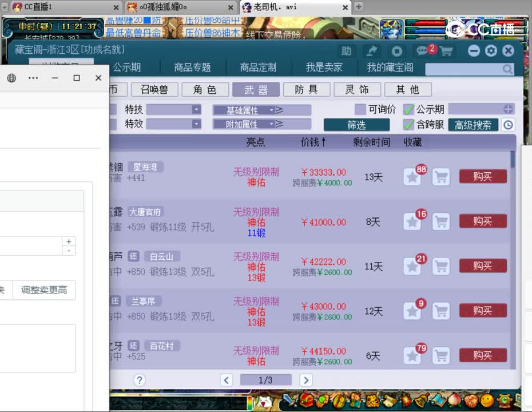The height and width of the screenshot is (412, 532).
Task: Click the listing scrollbar thumb
Action: pyautogui.click(x=513, y=160)
